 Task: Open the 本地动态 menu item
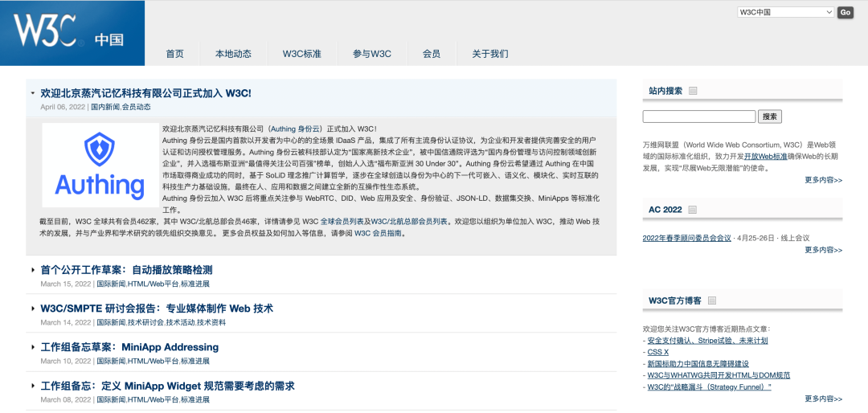tap(233, 54)
